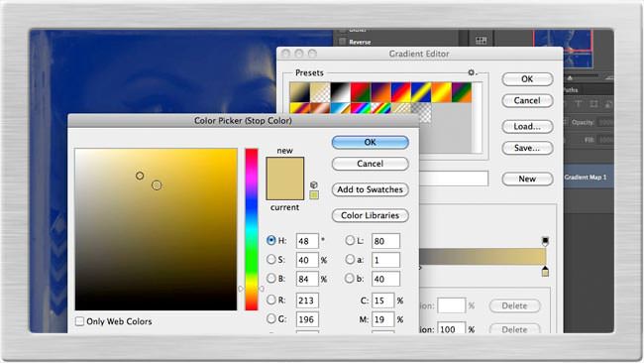The image size is (644, 363).
Task: Select the B brightness radio button
Action: point(271,278)
